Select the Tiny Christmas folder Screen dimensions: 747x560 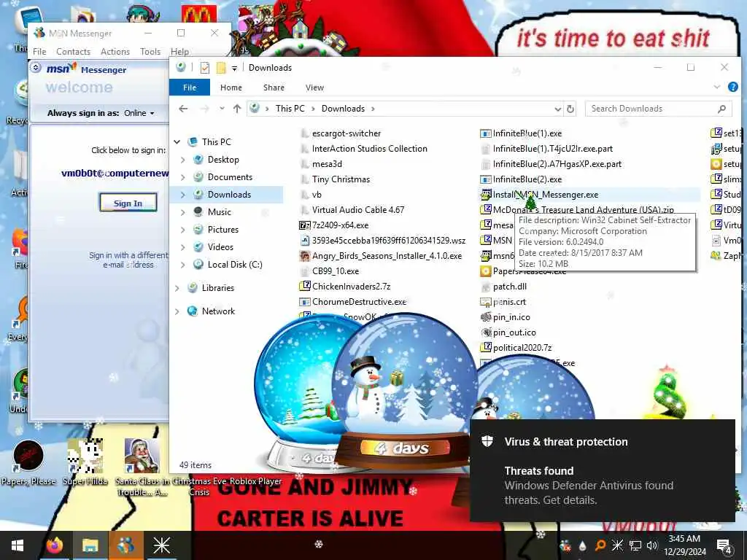[x=336, y=179]
